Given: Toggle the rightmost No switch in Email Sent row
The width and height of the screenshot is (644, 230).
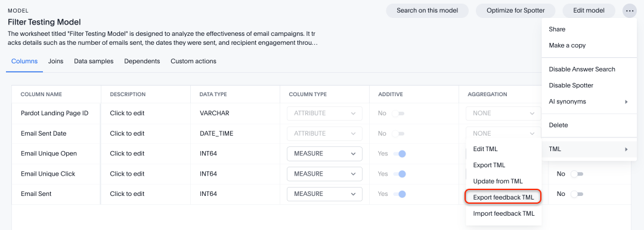Looking at the screenshot, I should click(577, 194).
